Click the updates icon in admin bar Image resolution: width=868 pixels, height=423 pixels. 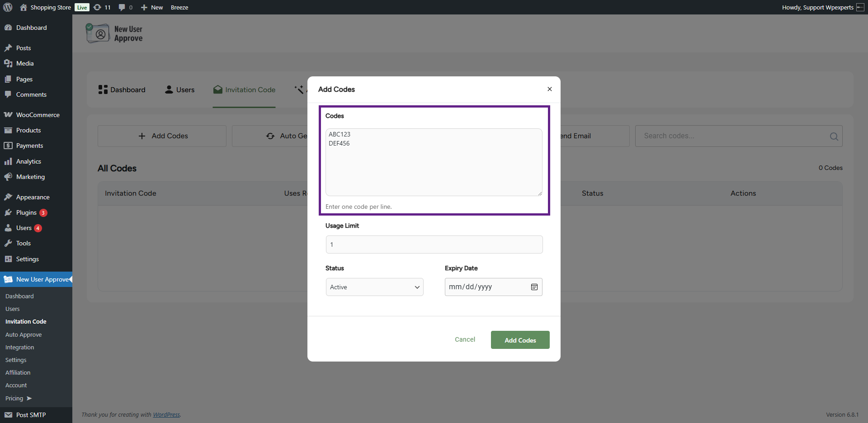coord(97,7)
